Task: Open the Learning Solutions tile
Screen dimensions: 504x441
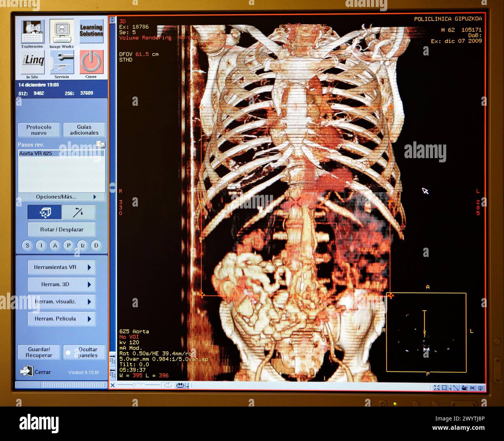Action: [x=91, y=31]
